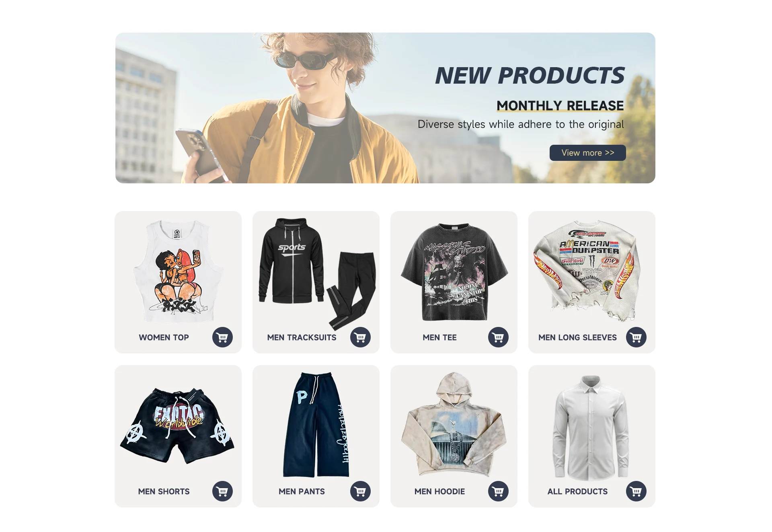Viewport: 772px width, 532px height.
Task: Select the Exotic Worldwide shorts image
Action: pyautogui.click(x=177, y=425)
